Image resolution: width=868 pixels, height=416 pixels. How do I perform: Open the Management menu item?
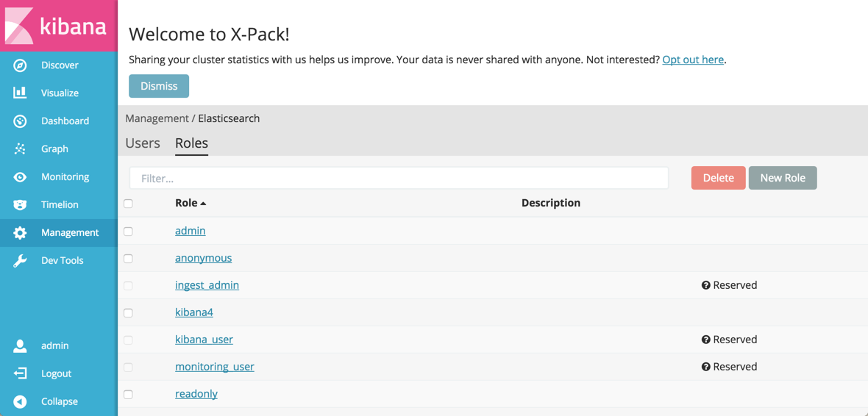coord(69,233)
